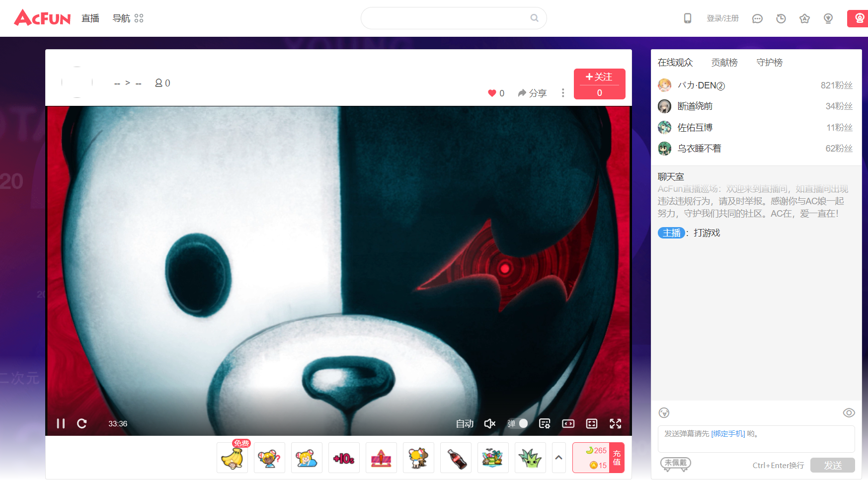Screen dimensions: 868x483
Task: Open the mobile app phone icon
Action: click(688, 18)
